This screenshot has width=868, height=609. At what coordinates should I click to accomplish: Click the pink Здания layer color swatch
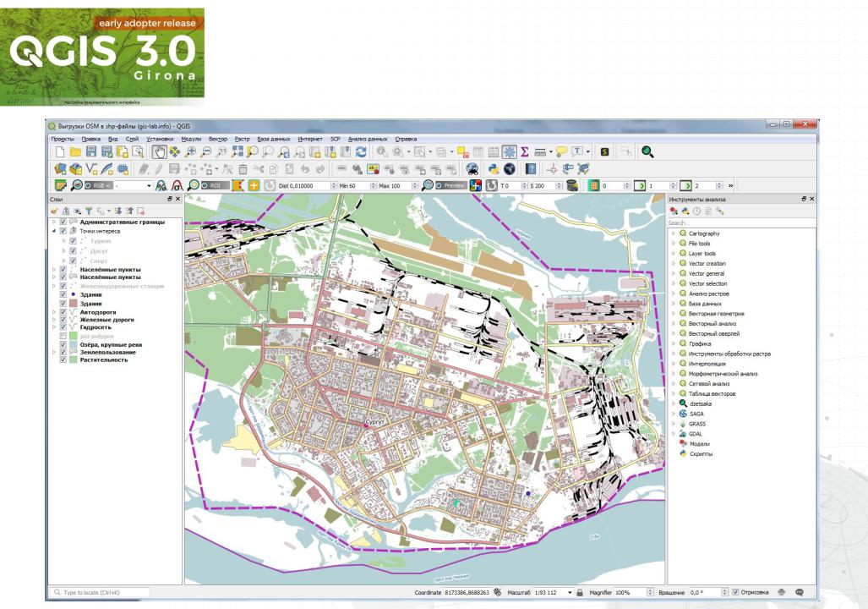point(73,304)
